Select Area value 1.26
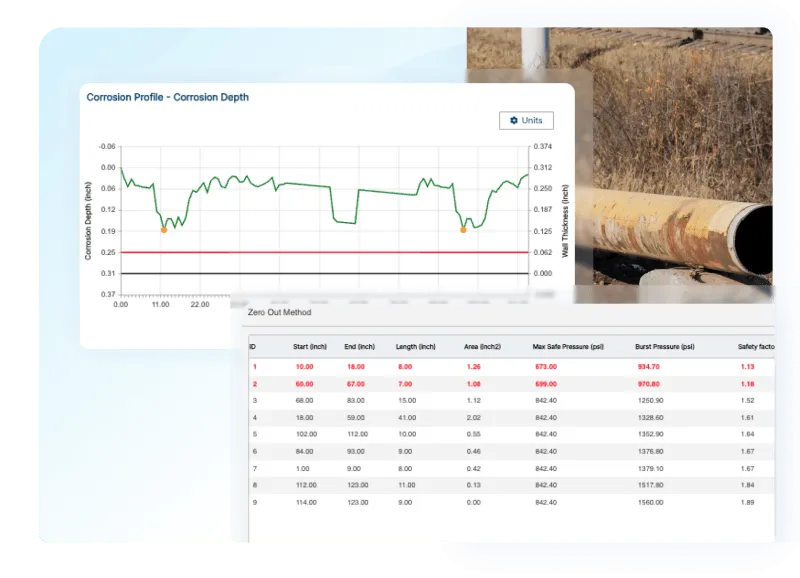Screen dimensions: 800x578 coord(473,367)
